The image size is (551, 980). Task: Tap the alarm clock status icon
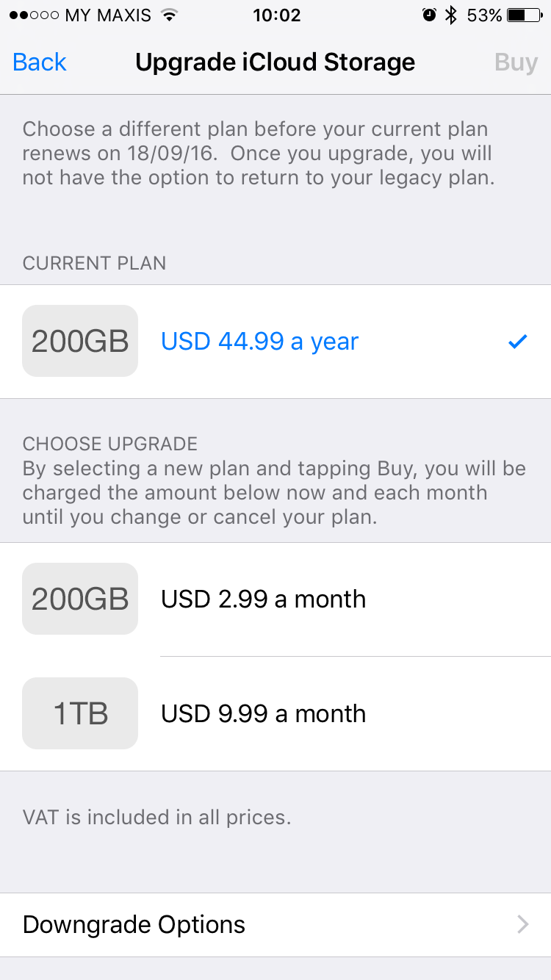[430, 15]
